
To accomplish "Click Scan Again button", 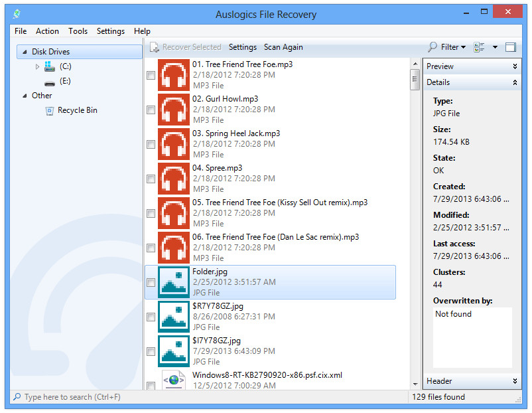I will pos(283,47).
